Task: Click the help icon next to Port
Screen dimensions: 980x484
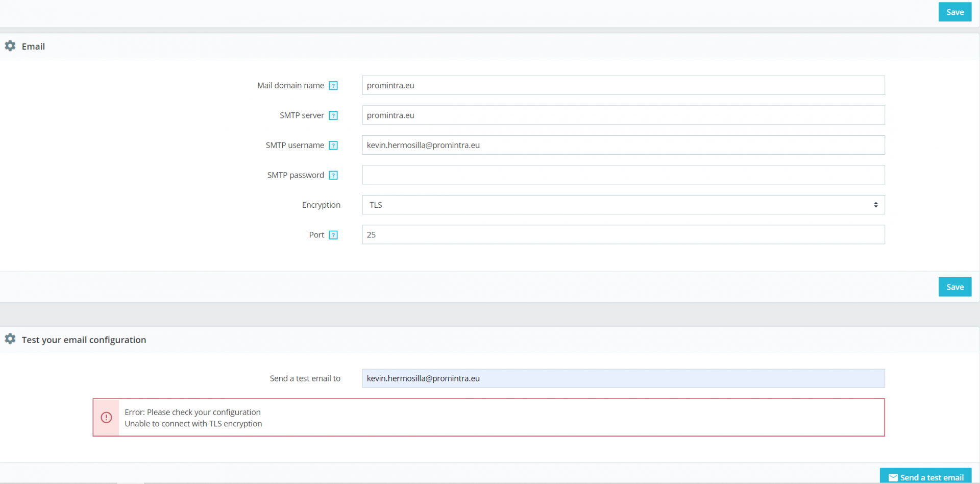Action: (x=333, y=235)
